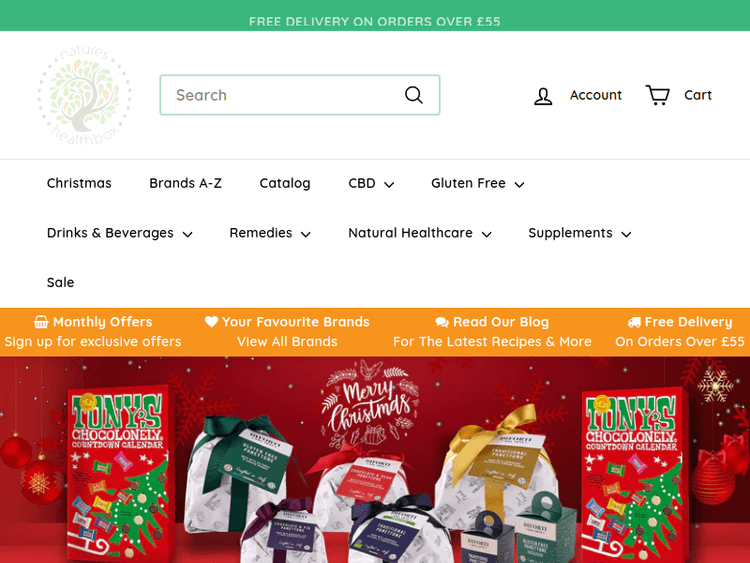Open the Supplements dropdown menu
Screen dimensions: 750x563
click(580, 233)
